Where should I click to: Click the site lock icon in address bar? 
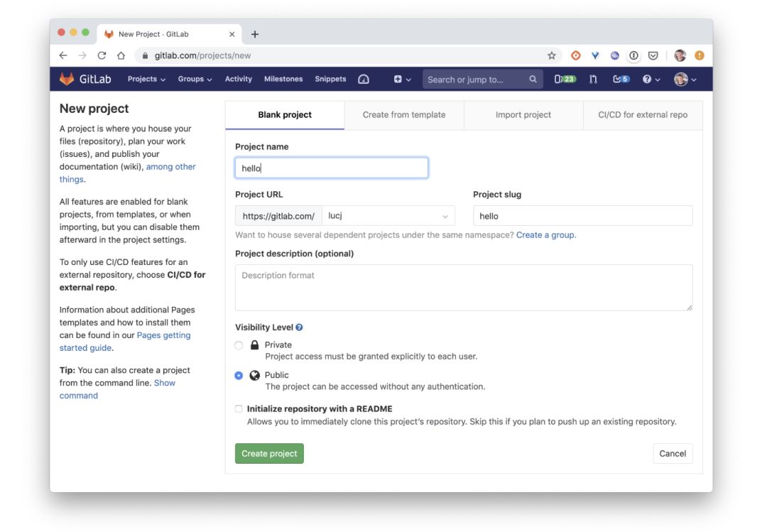coord(145,56)
